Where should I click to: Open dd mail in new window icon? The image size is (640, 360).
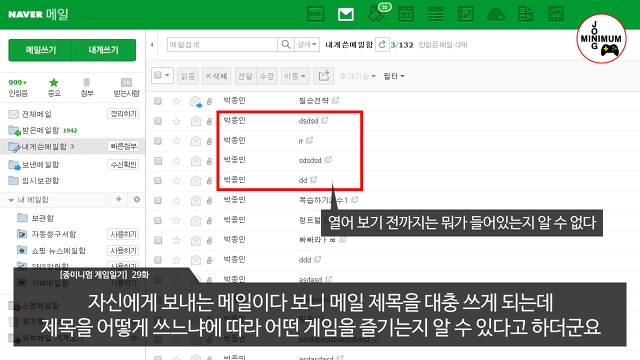pos(313,180)
